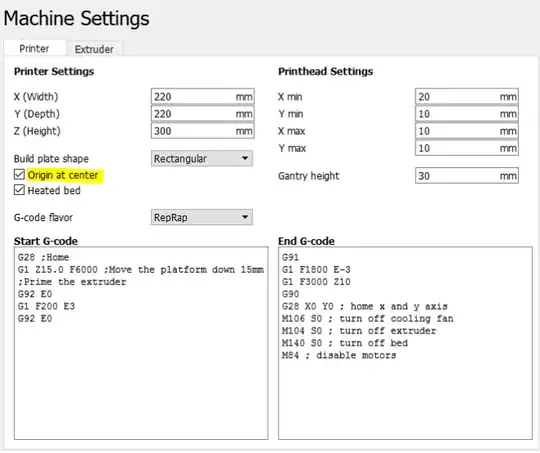Click the X (Width) input field
Viewport: 540px width, 453px height.
tap(202, 96)
